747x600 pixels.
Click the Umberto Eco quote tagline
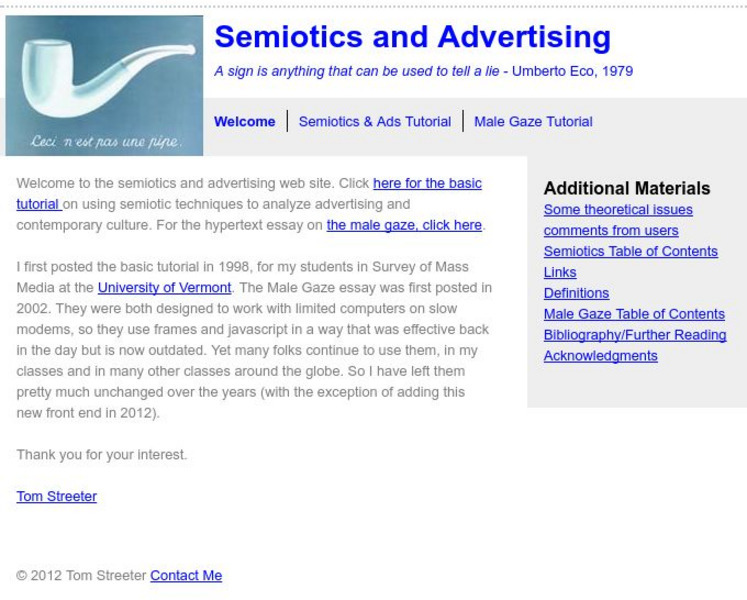[x=423, y=72]
